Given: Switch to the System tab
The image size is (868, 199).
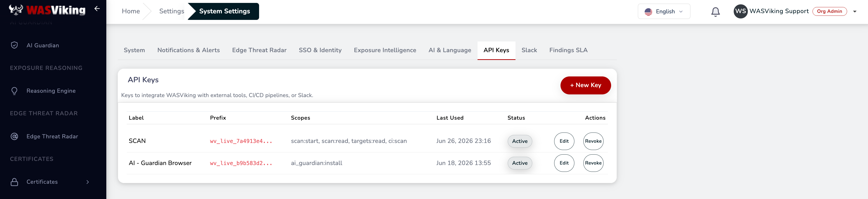Looking at the screenshot, I should (134, 50).
